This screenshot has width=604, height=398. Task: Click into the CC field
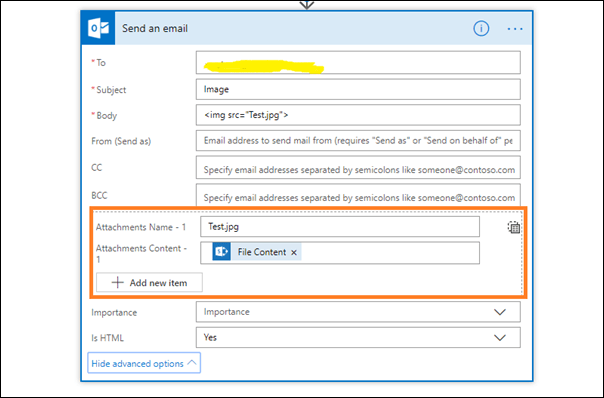[358, 167]
